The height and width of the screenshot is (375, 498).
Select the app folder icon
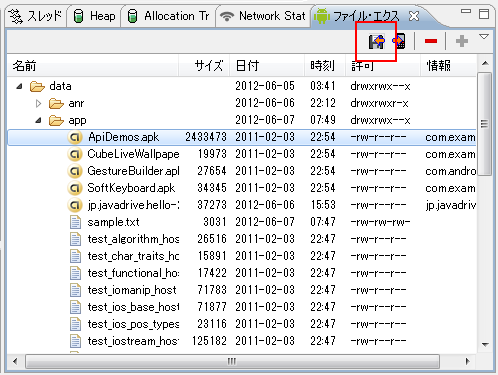pos(56,120)
